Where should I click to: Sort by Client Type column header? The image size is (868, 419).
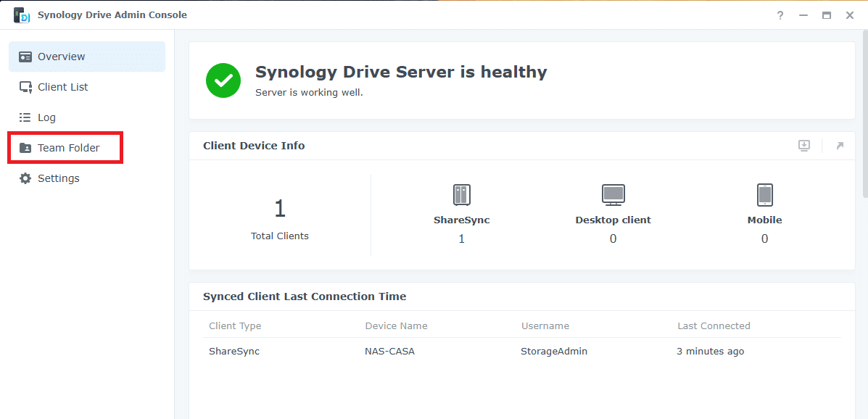235,326
